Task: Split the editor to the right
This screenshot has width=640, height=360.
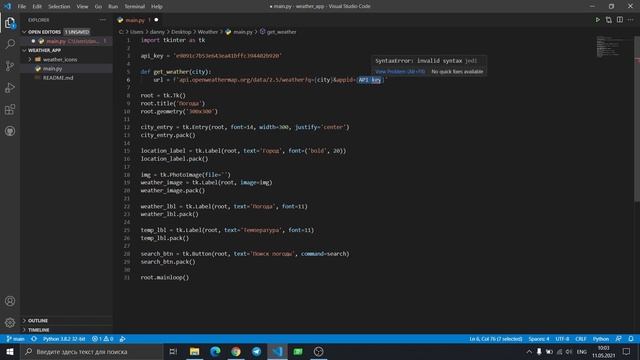Action: click(x=620, y=20)
